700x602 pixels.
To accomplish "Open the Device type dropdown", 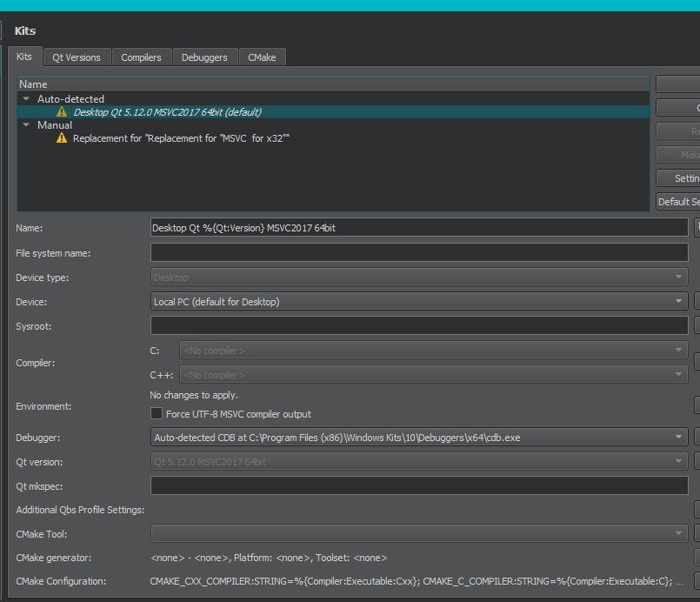I will [419, 278].
